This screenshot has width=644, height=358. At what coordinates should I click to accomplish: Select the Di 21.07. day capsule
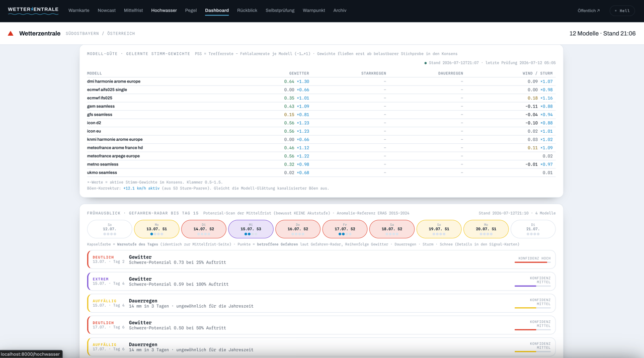(533, 229)
